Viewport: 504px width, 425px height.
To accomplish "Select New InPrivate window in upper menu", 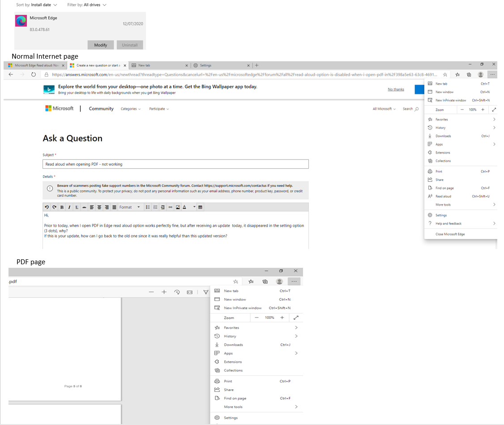I will click(x=461, y=100).
